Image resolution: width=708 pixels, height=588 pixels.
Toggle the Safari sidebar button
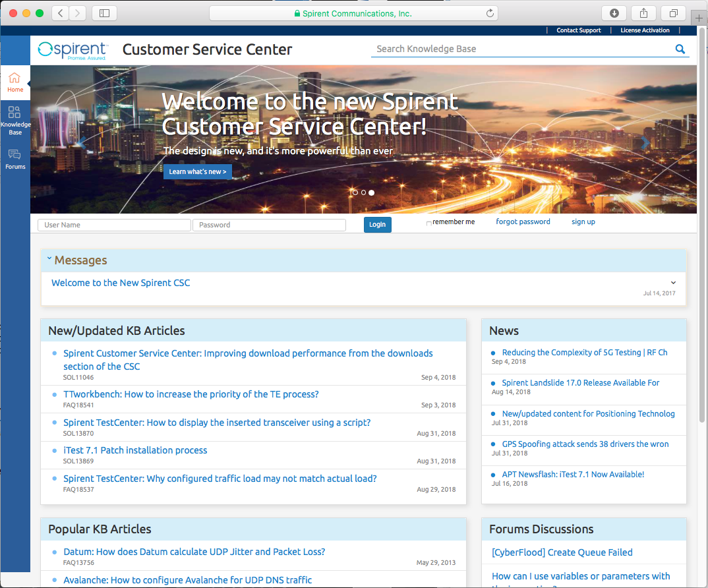pos(104,13)
